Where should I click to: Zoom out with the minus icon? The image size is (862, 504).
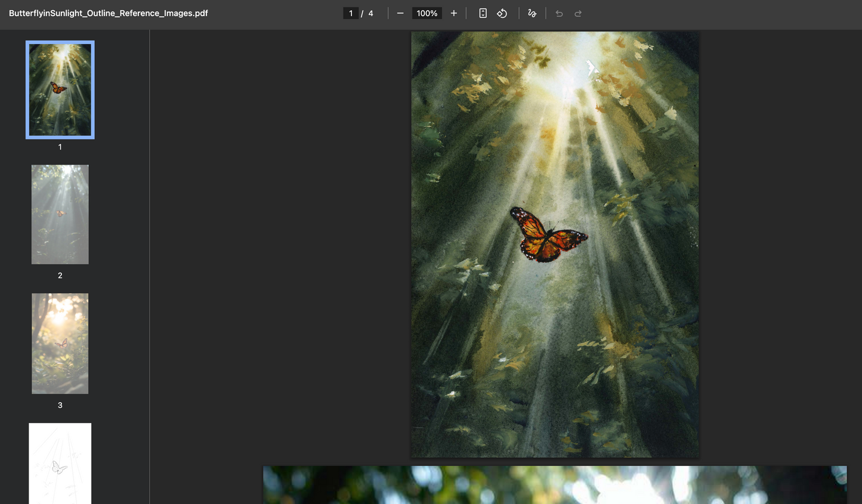click(x=400, y=13)
